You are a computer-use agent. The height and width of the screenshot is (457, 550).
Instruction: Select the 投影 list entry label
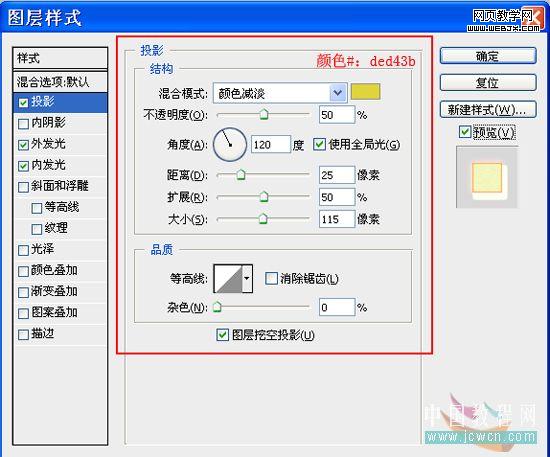43,102
